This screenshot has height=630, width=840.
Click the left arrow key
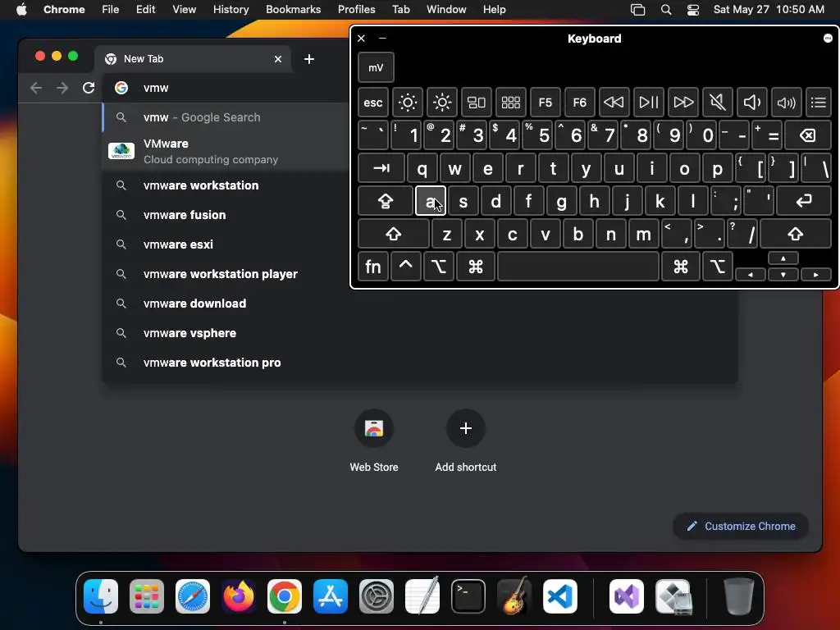(750, 274)
